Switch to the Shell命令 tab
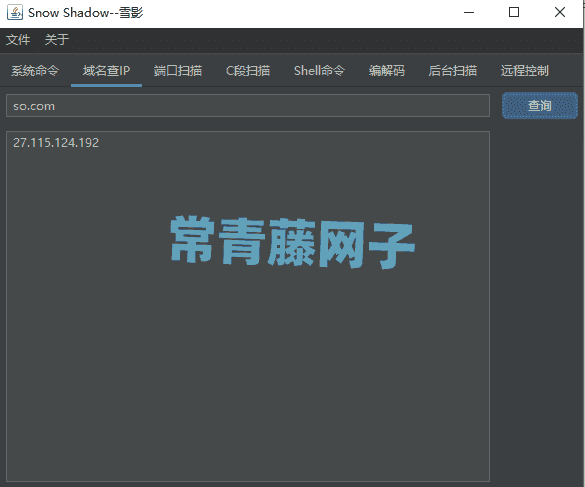 click(319, 71)
